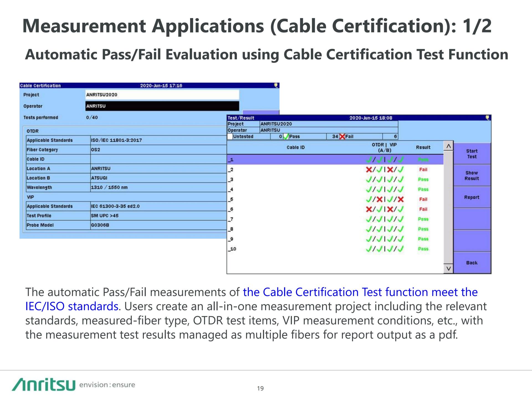Viewport: 532px width, 399px height.
Task: Click battery icon in Test/Result title bar
Action: [487, 118]
